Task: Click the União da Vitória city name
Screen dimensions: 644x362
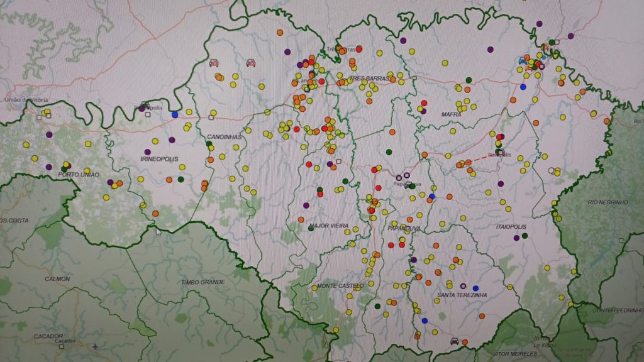Action: click(26, 100)
